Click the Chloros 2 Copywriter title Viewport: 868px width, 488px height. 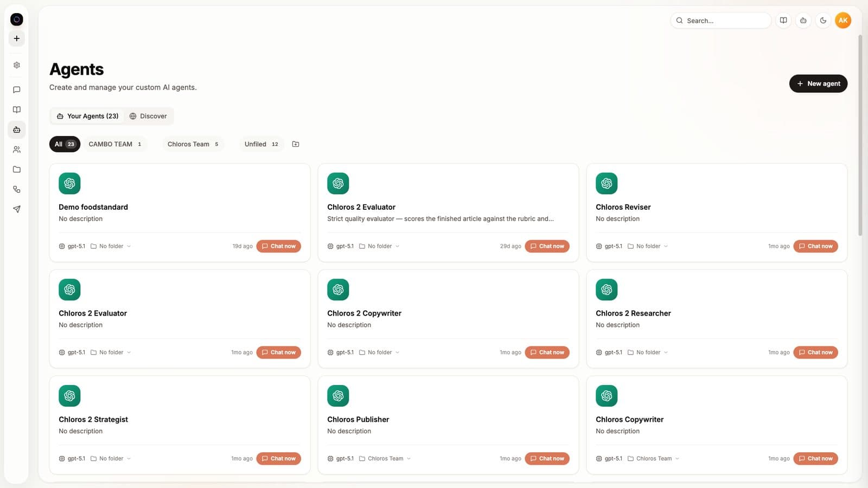tap(364, 313)
